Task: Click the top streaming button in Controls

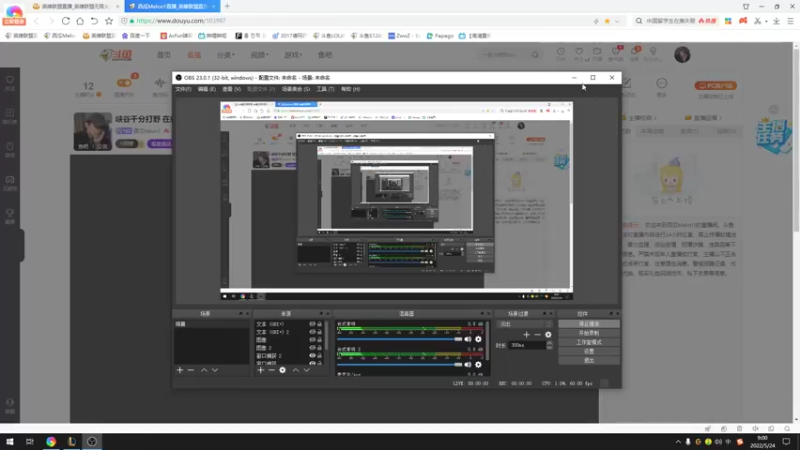Action: 589,324
